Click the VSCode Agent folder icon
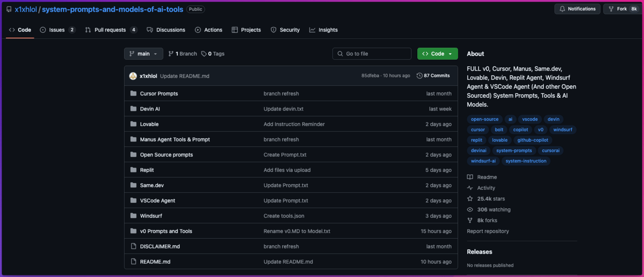 133,200
